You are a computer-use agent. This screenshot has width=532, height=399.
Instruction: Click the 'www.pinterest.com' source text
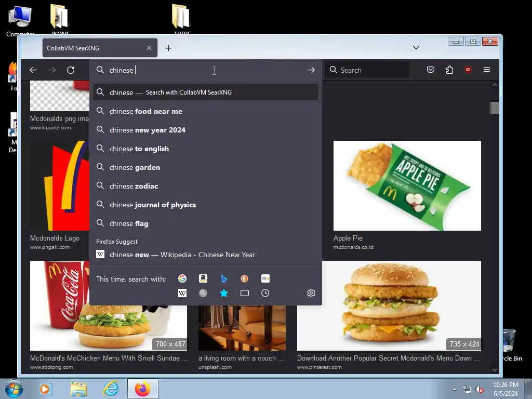320,367
